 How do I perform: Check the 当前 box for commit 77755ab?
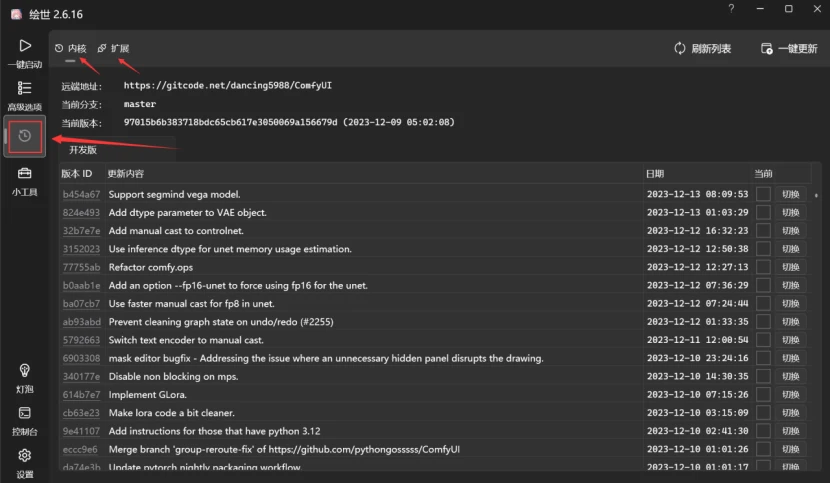(763, 267)
